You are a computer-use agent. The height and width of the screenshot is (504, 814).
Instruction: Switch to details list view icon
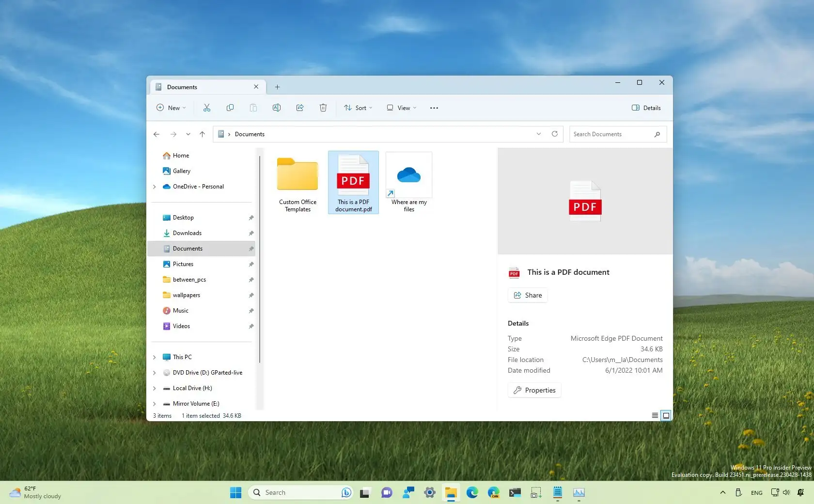tap(655, 415)
